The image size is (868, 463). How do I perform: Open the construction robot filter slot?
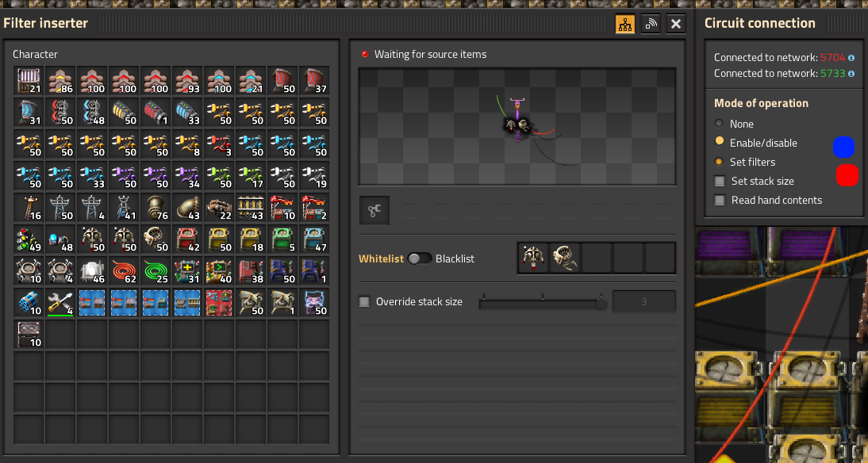tap(565, 258)
